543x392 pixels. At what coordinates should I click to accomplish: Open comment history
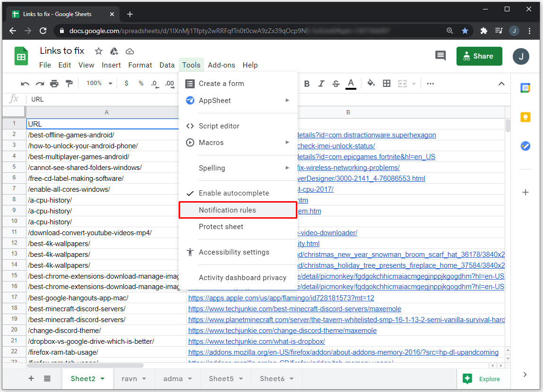tap(440, 56)
